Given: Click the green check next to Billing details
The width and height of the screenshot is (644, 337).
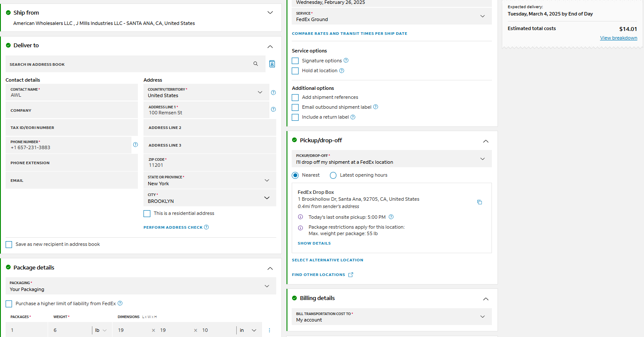Looking at the screenshot, I should pyautogui.click(x=294, y=298).
